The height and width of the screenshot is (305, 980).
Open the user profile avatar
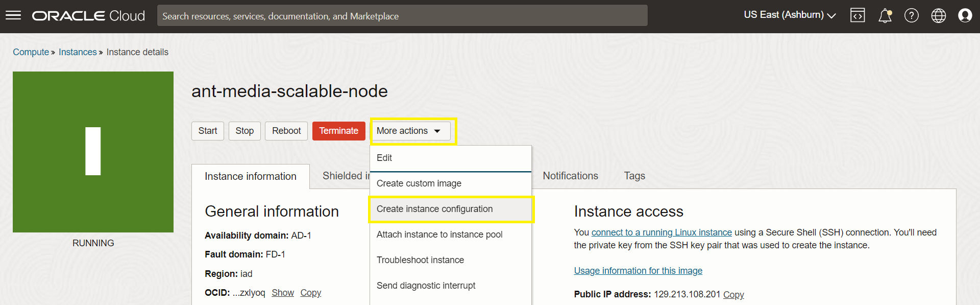pos(965,15)
